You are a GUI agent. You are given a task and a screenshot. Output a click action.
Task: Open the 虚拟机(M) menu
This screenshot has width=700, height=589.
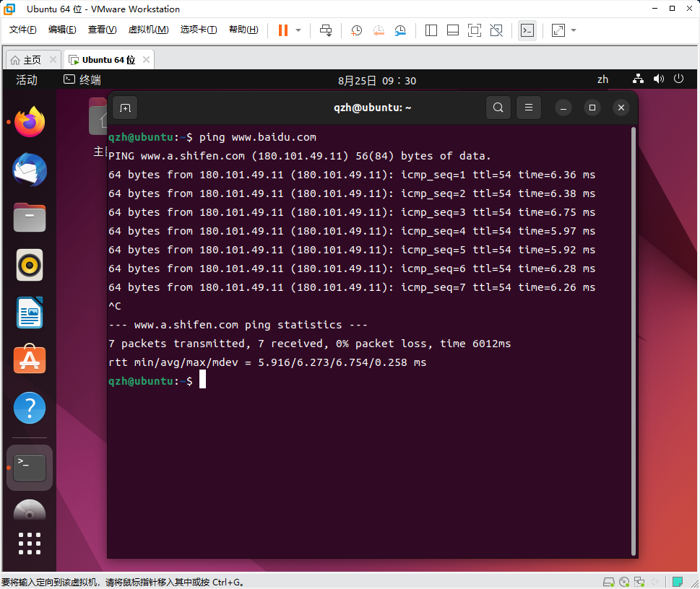click(x=148, y=30)
